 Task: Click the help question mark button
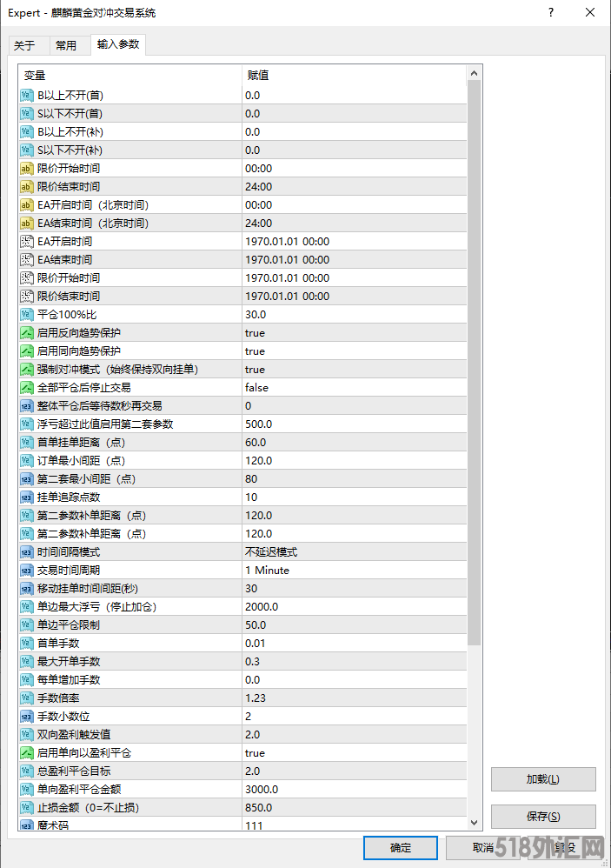point(551,12)
